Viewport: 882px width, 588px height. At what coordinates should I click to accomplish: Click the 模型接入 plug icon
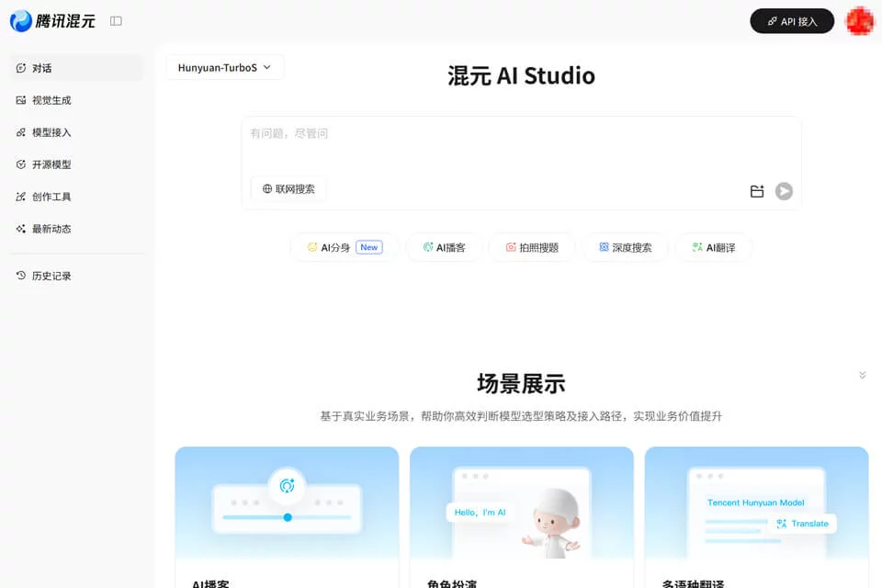21,132
